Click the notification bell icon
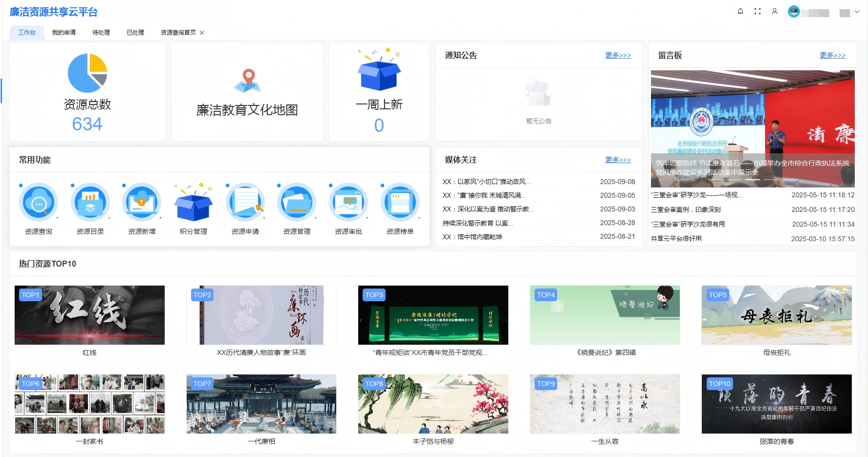The image size is (868, 457). 740,11
